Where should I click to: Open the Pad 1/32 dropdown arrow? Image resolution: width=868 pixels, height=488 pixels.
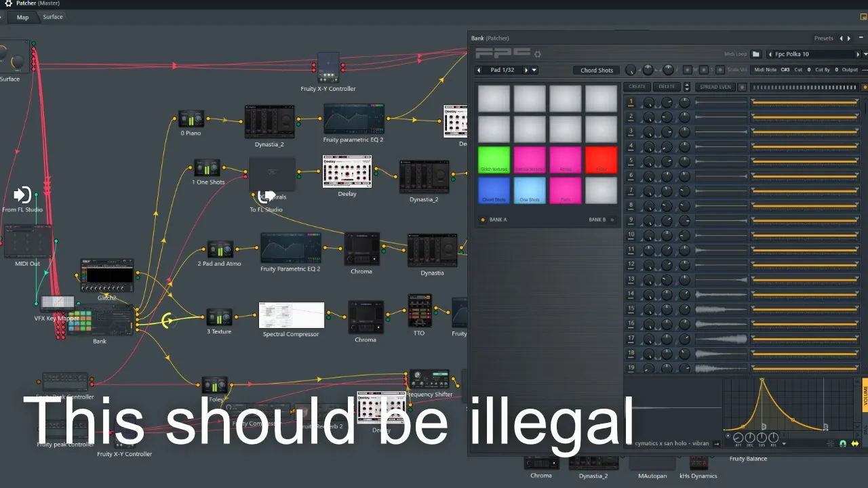tap(534, 70)
